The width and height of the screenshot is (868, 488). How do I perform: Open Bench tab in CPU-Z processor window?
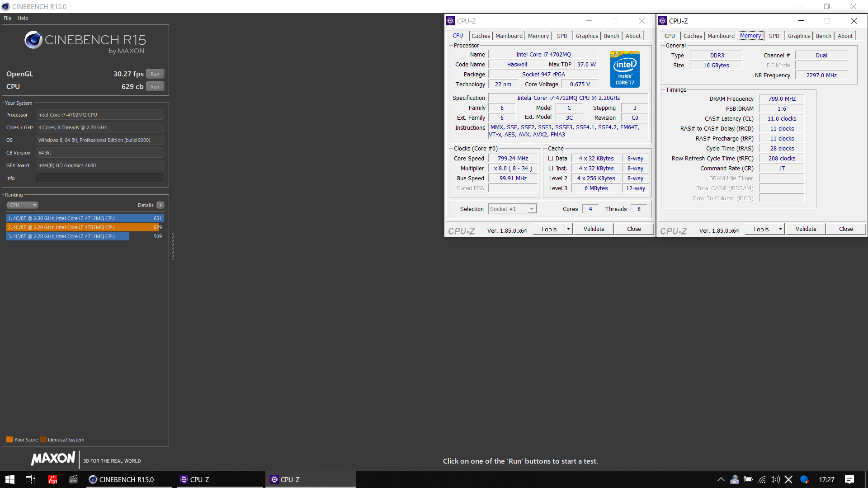tap(611, 36)
